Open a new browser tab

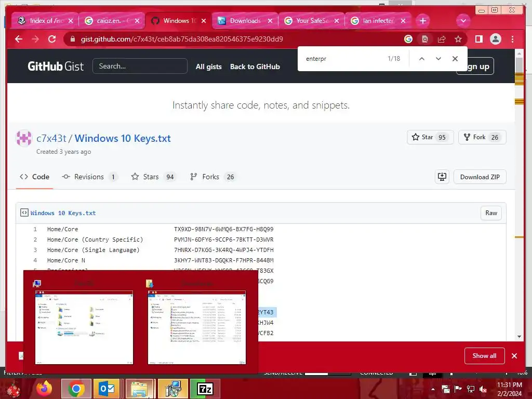423,21
